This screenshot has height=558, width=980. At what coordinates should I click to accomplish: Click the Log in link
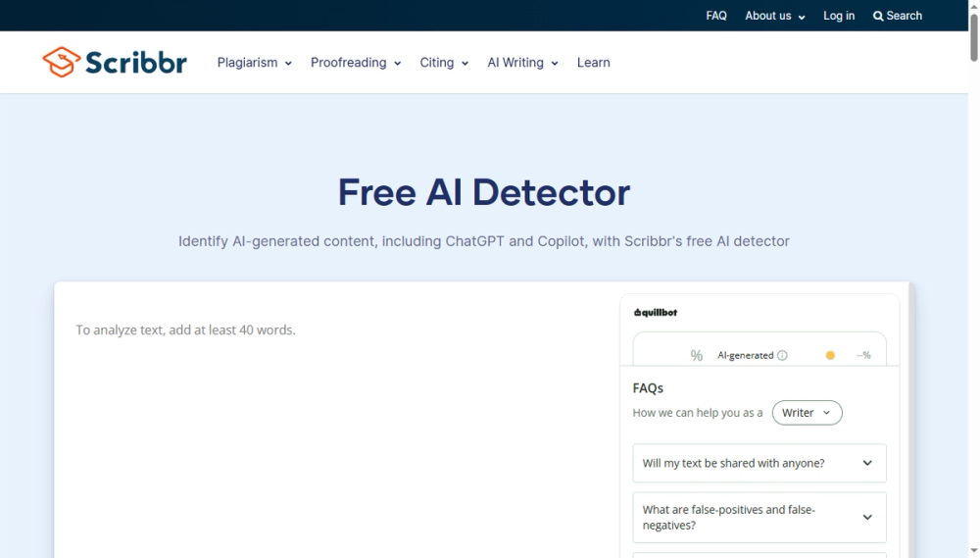pyautogui.click(x=839, y=16)
